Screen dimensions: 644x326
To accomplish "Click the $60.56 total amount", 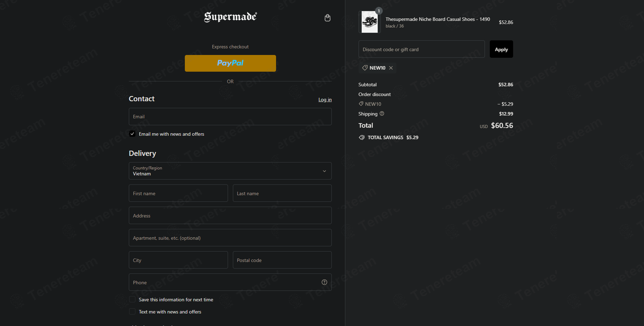I will [502, 126].
